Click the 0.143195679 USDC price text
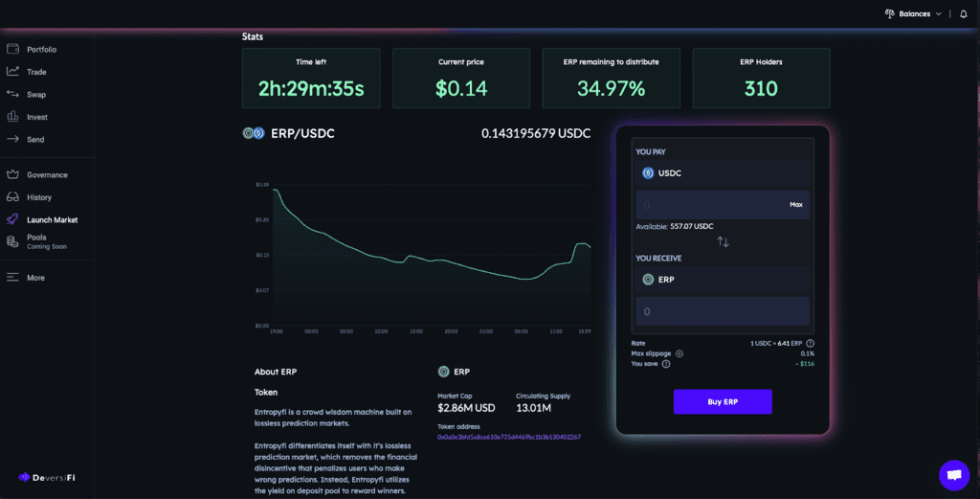980x499 pixels. pos(536,133)
